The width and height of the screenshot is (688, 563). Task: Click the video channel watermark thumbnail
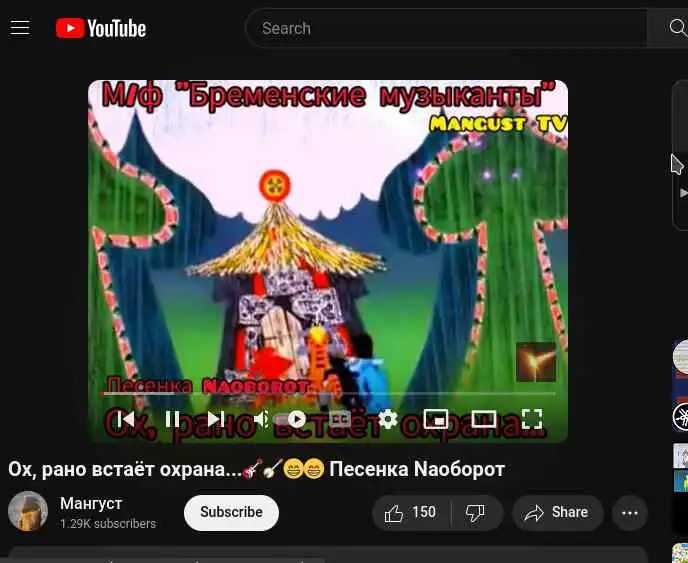point(536,362)
